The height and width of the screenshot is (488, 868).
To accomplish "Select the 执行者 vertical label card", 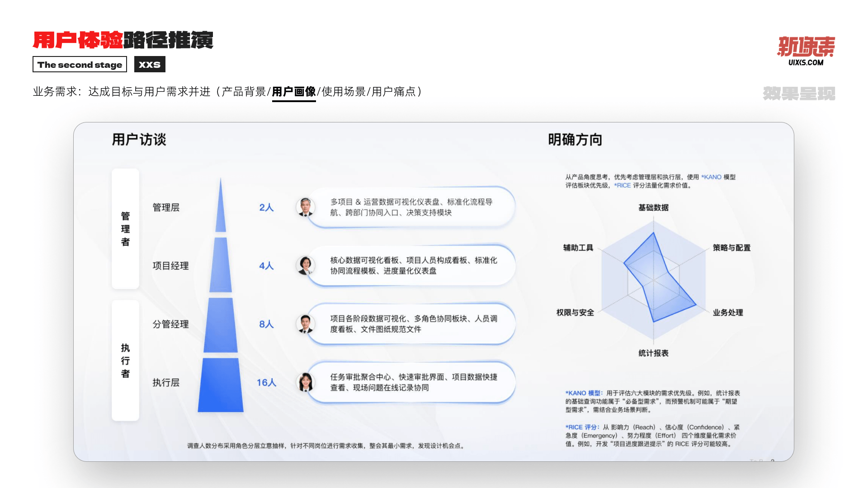I will (x=125, y=361).
